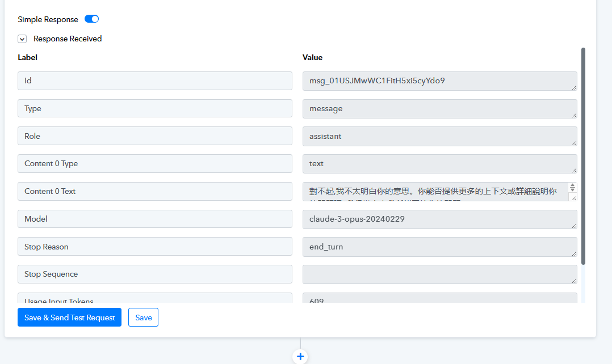612x364 pixels.
Task: Click the Content 0 Text label field
Action: [x=154, y=191]
